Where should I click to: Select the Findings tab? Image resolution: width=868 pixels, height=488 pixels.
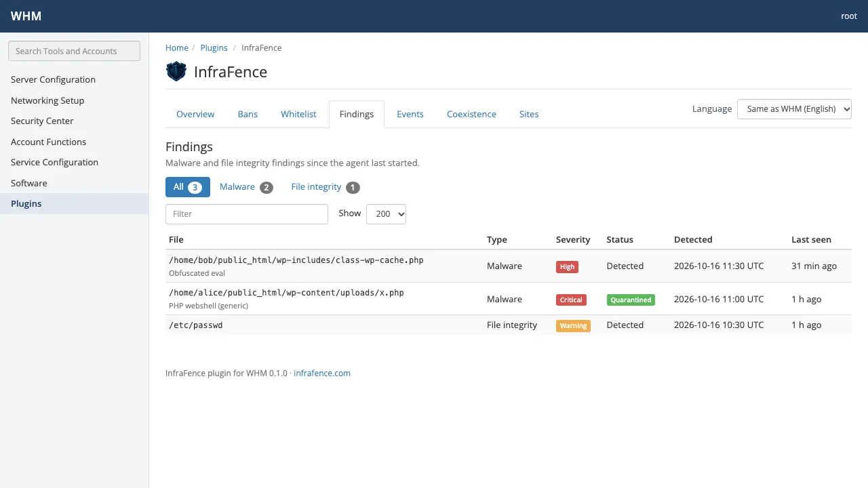(357, 114)
